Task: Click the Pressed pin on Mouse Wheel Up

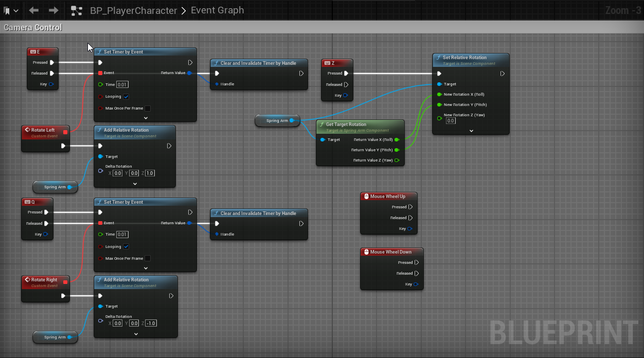Action: 410,207
